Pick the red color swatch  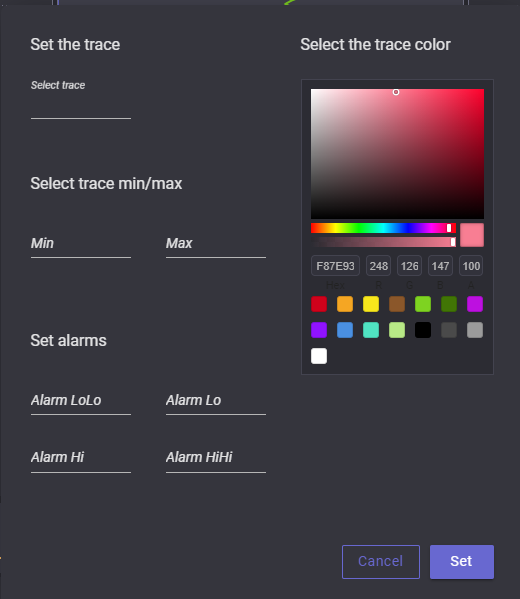(x=319, y=304)
